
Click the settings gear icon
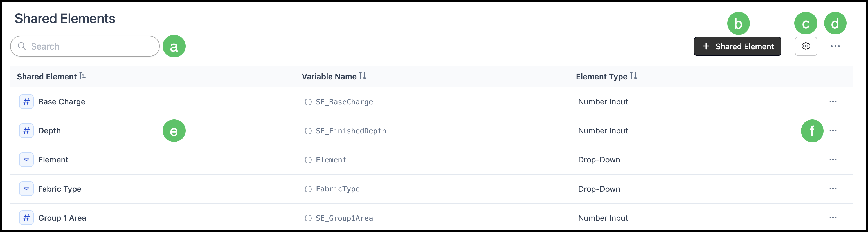click(806, 46)
